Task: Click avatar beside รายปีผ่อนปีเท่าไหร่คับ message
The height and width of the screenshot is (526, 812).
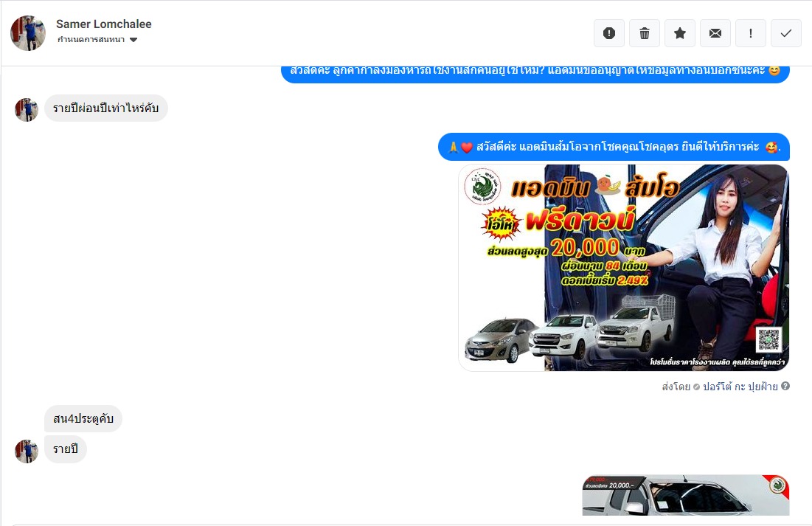Action: click(27, 110)
